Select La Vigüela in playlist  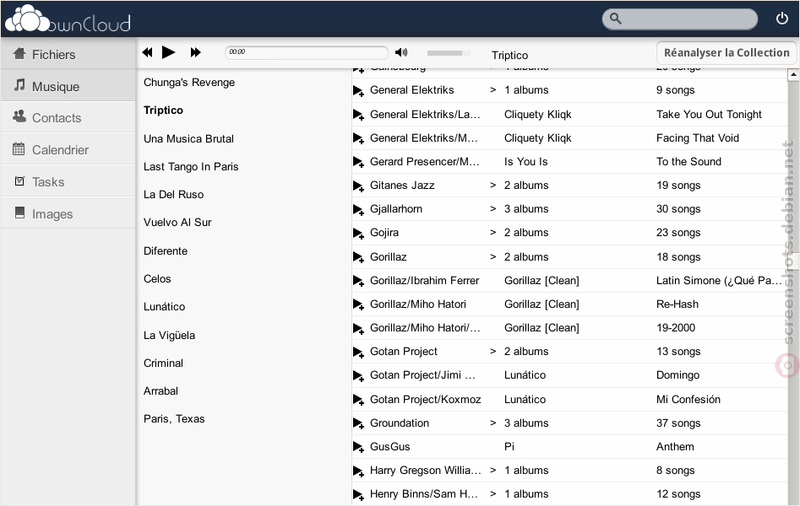(169, 335)
